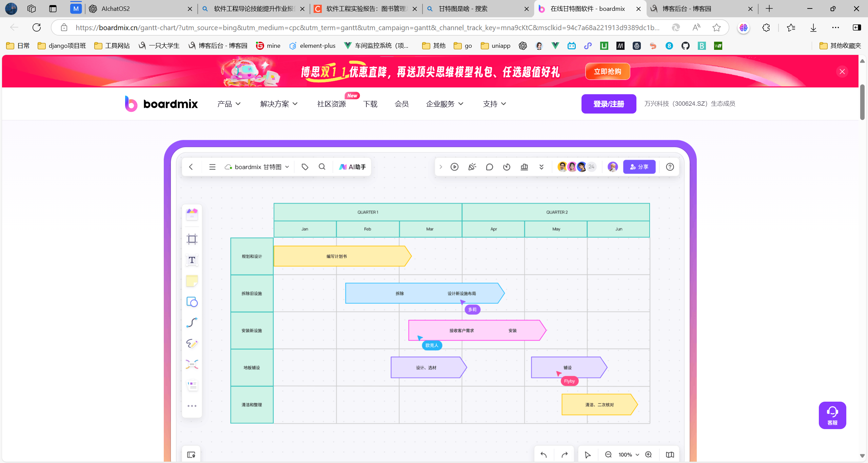This screenshot has width=868, height=463.
Task: Click the search icon in demo toolbar
Action: (322, 167)
